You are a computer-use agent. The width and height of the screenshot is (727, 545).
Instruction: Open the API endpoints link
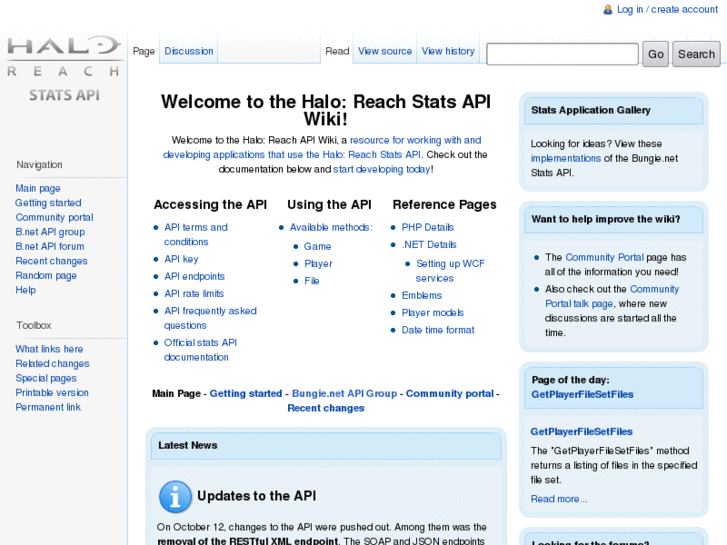coord(194,276)
